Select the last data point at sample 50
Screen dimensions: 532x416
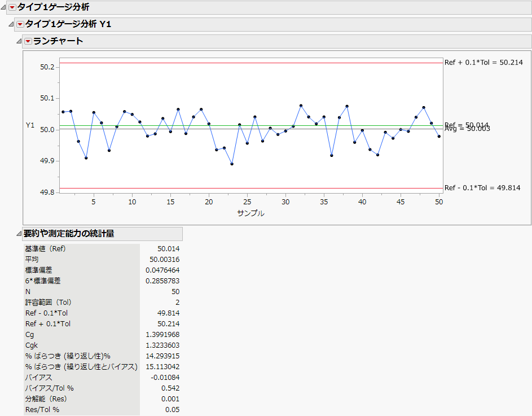pos(439,137)
